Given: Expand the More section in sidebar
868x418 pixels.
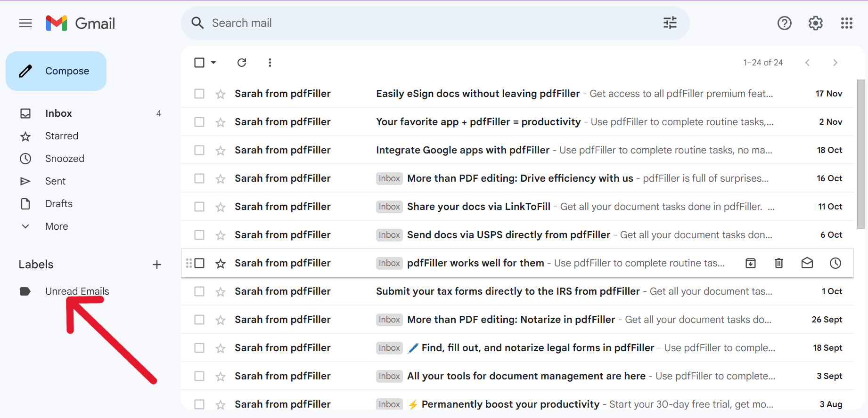Looking at the screenshot, I should (57, 226).
